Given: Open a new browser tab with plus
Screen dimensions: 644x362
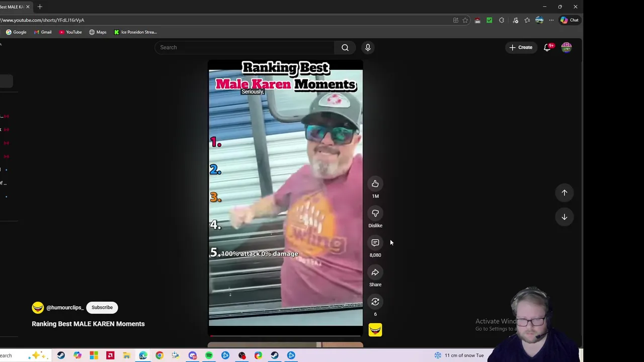Looking at the screenshot, I should tap(40, 7).
